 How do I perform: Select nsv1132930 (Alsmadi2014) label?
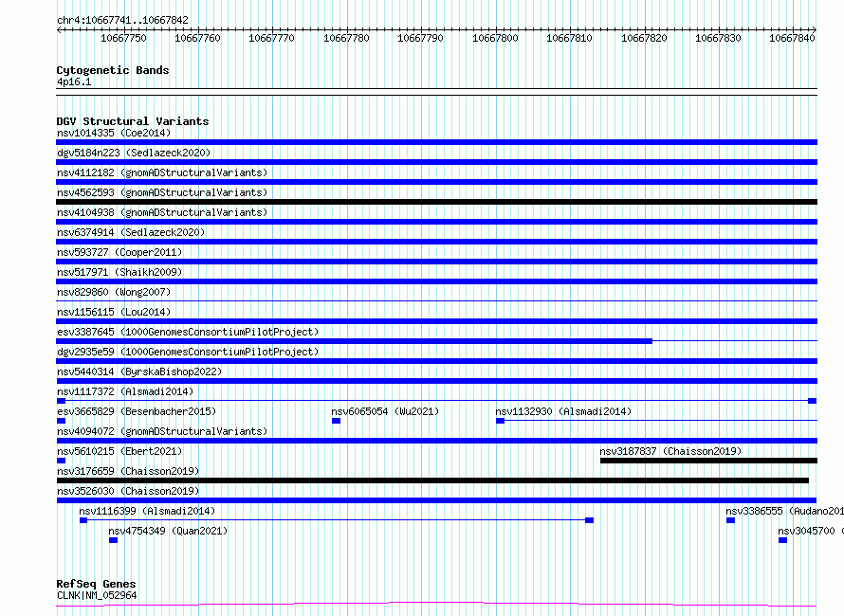[563, 411]
